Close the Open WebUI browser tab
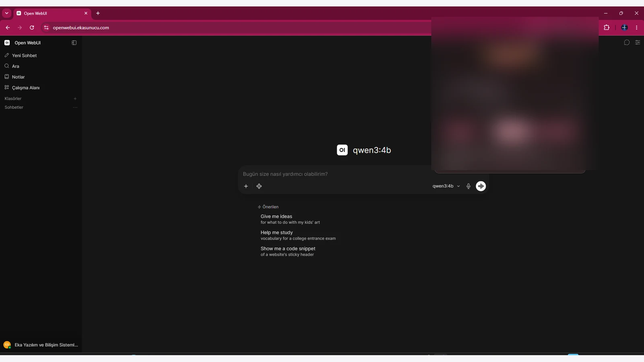 coord(86,13)
